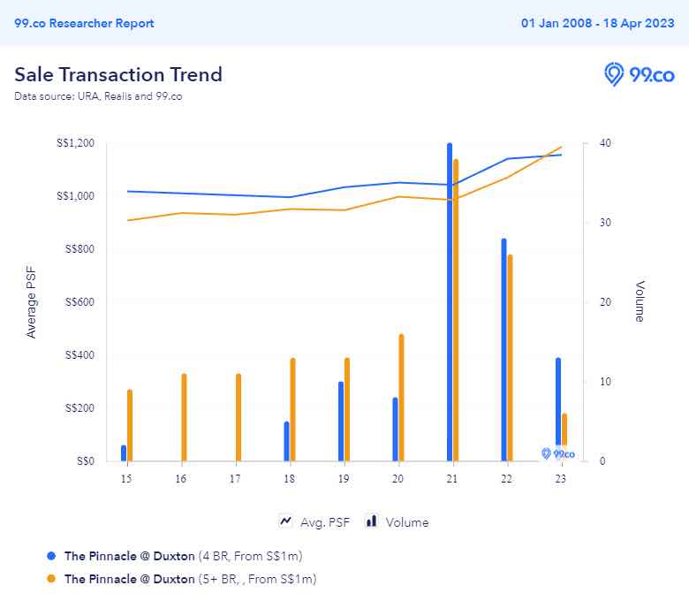This screenshot has width=689, height=616.
Task: Click the orange bar at year 16
Action: pos(184,417)
